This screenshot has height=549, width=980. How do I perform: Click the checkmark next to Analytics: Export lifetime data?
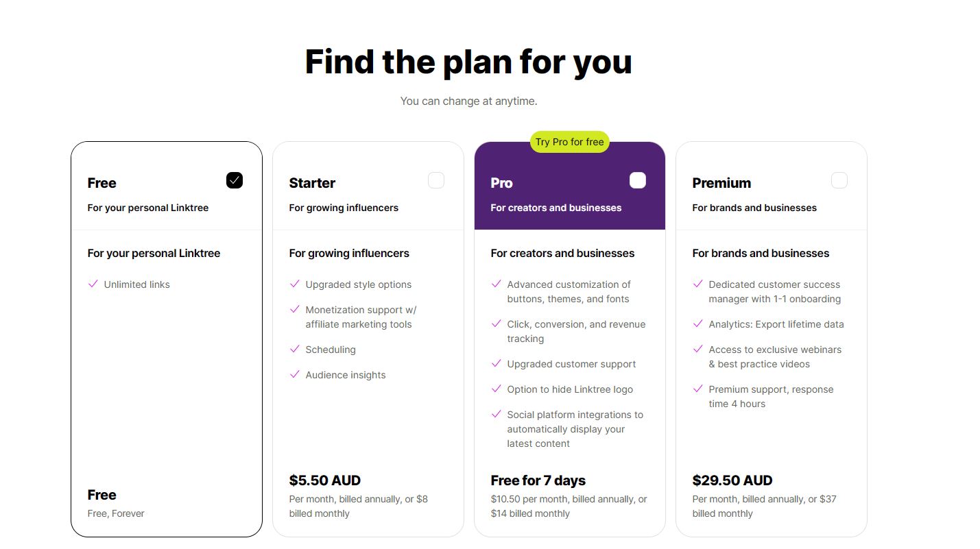pos(698,324)
